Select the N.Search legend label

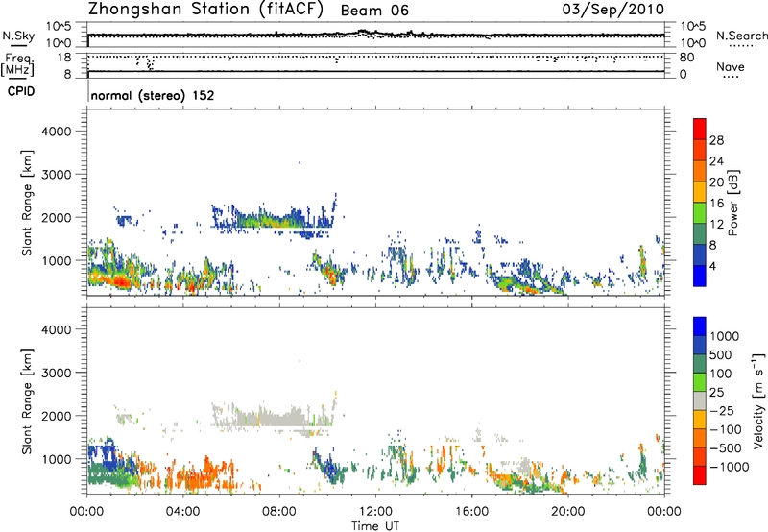[x=741, y=36]
